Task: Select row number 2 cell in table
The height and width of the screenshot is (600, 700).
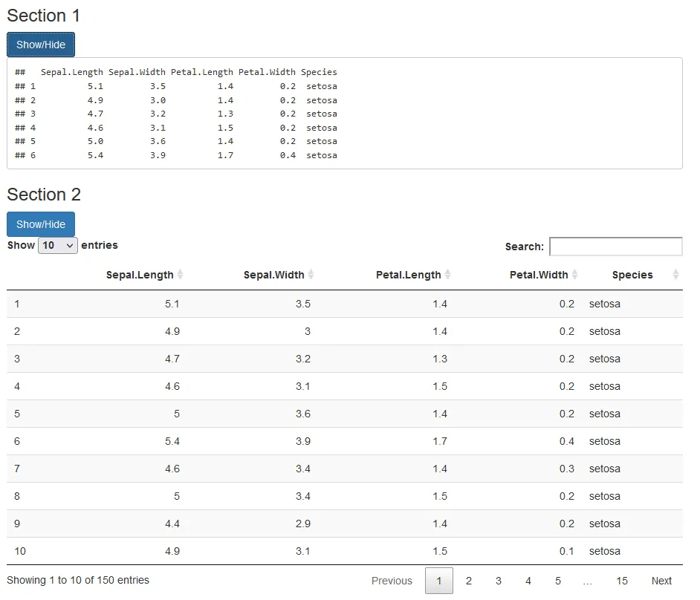Action: pyautogui.click(x=17, y=331)
